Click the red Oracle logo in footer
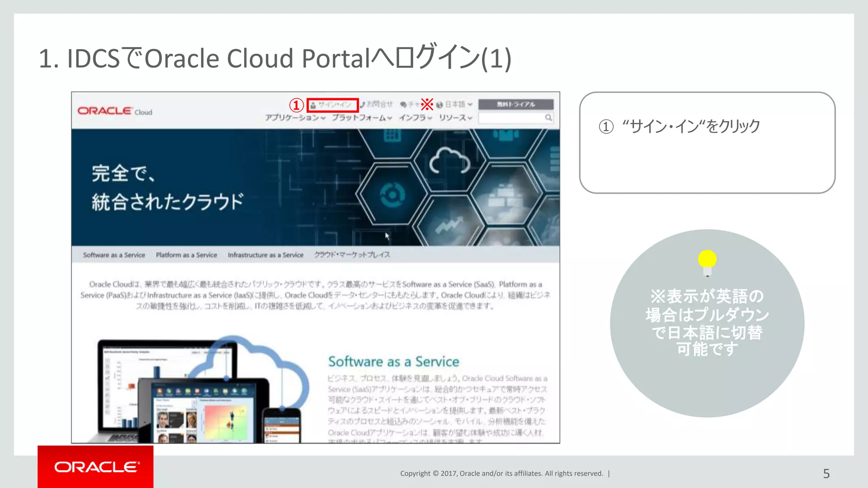The height and width of the screenshot is (488, 868). [96, 467]
